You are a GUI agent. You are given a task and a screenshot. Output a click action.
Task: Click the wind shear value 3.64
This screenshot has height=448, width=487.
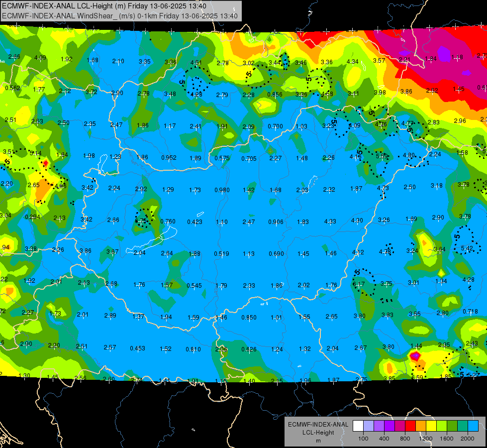[439, 249]
